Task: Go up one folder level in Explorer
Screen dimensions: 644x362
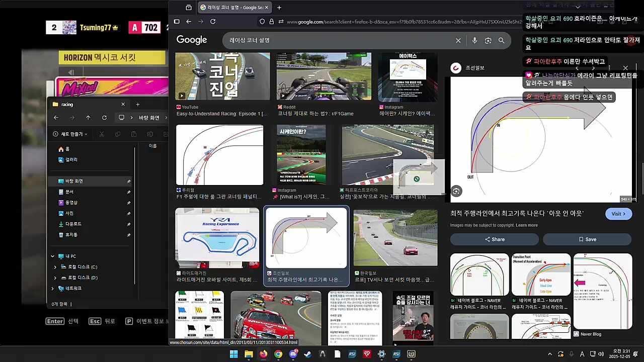Action: pyautogui.click(x=88, y=118)
